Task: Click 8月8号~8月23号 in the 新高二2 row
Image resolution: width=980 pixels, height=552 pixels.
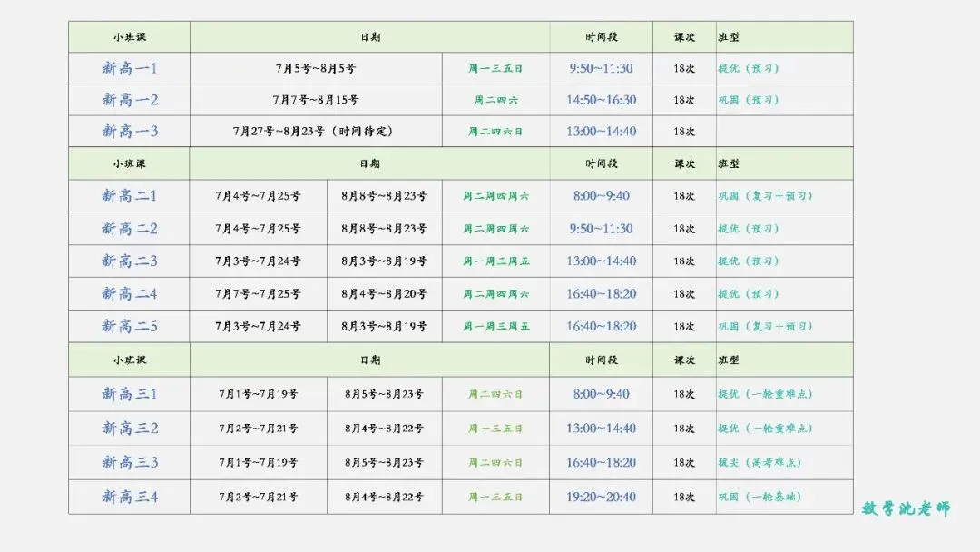Action: [x=385, y=228]
